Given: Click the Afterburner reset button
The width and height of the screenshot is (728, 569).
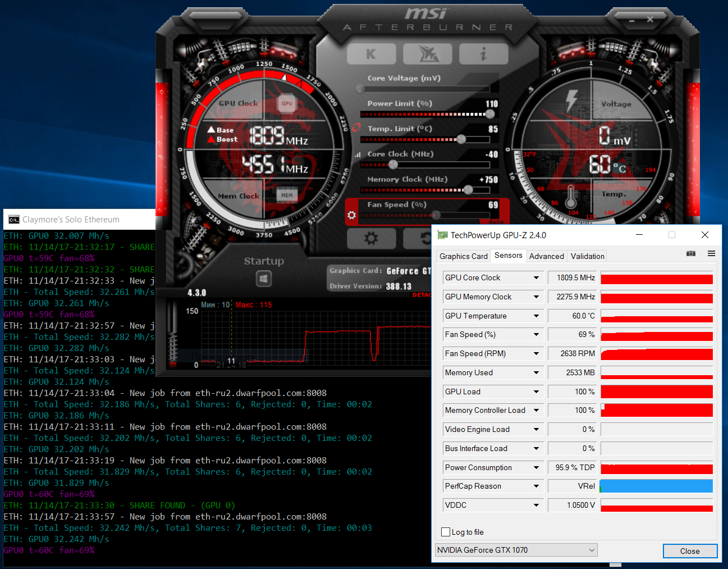Looking at the screenshot, I should (418, 238).
